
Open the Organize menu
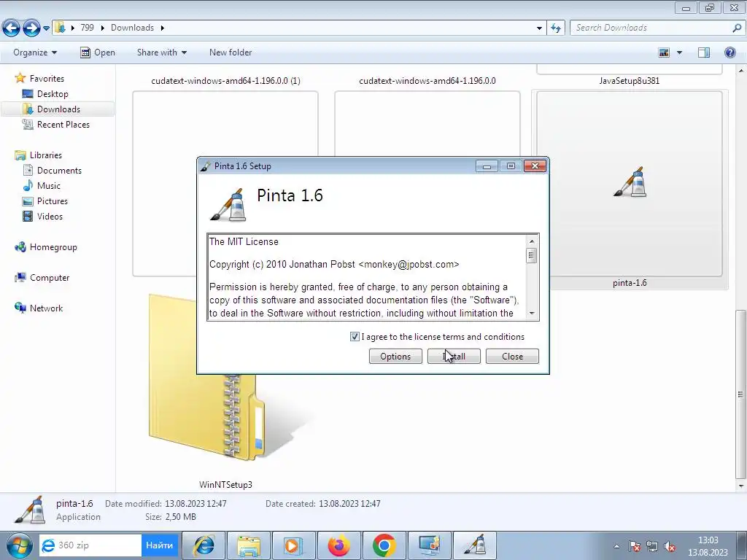pos(35,52)
